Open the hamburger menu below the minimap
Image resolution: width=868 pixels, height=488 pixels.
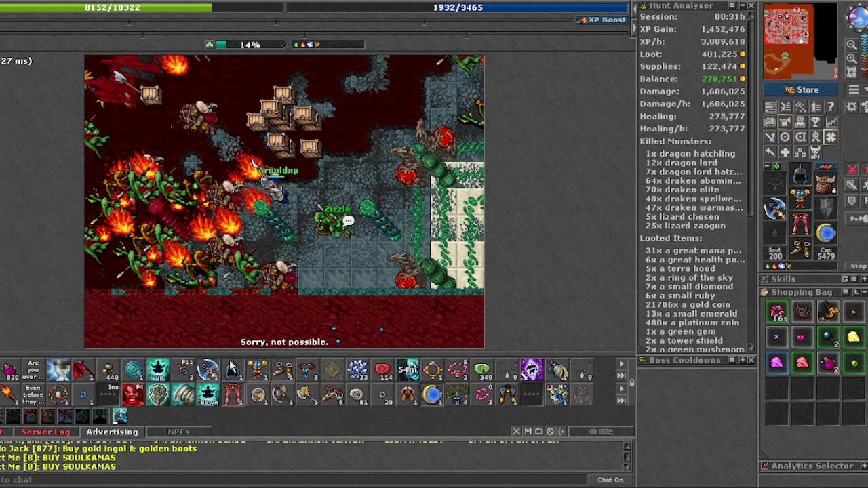point(853,89)
